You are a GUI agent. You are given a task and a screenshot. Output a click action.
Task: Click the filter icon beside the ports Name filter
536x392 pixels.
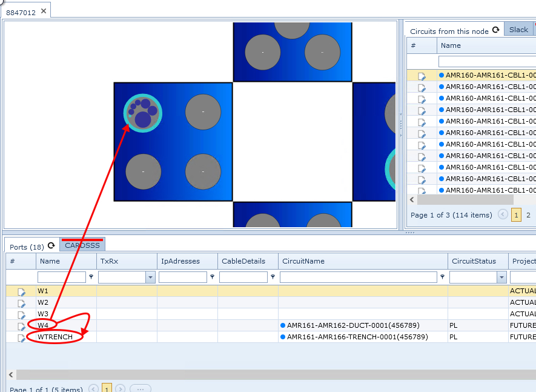tap(91, 277)
